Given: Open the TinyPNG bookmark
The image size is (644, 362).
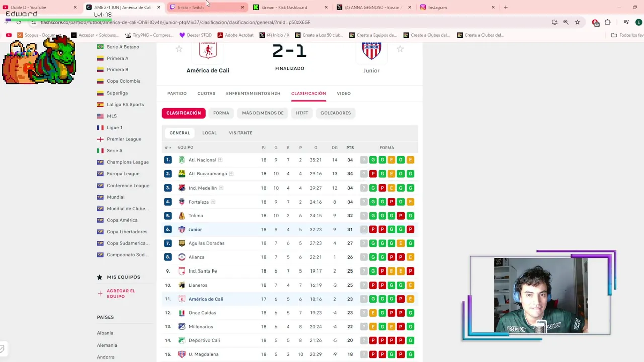Looking at the screenshot, I should (x=149, y=35).
